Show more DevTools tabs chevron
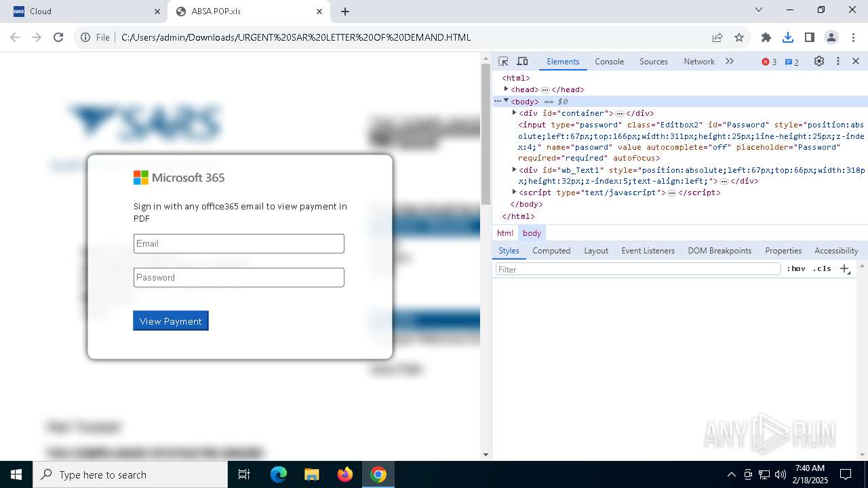Image resolution: width=868 pixels, height=488 pixels. (x=730, y=61)
